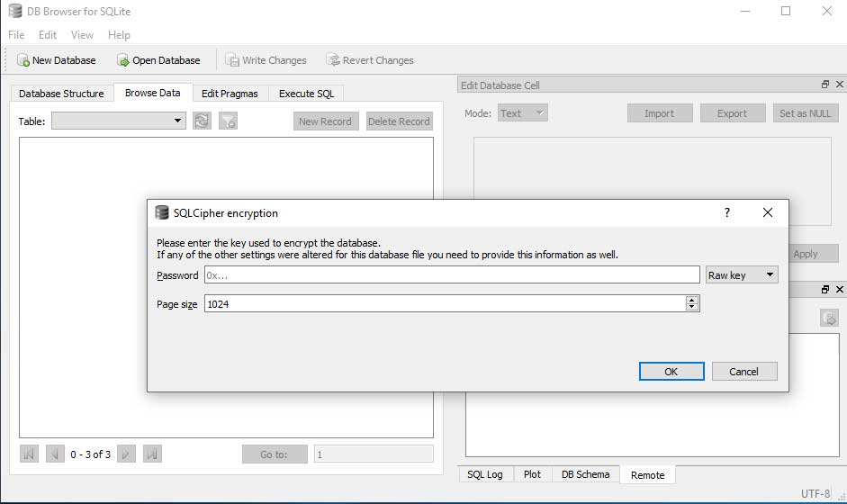Viewport: 847px width, 504px height.
Task: Increase page size with up arrow
Action: (692, 300)
